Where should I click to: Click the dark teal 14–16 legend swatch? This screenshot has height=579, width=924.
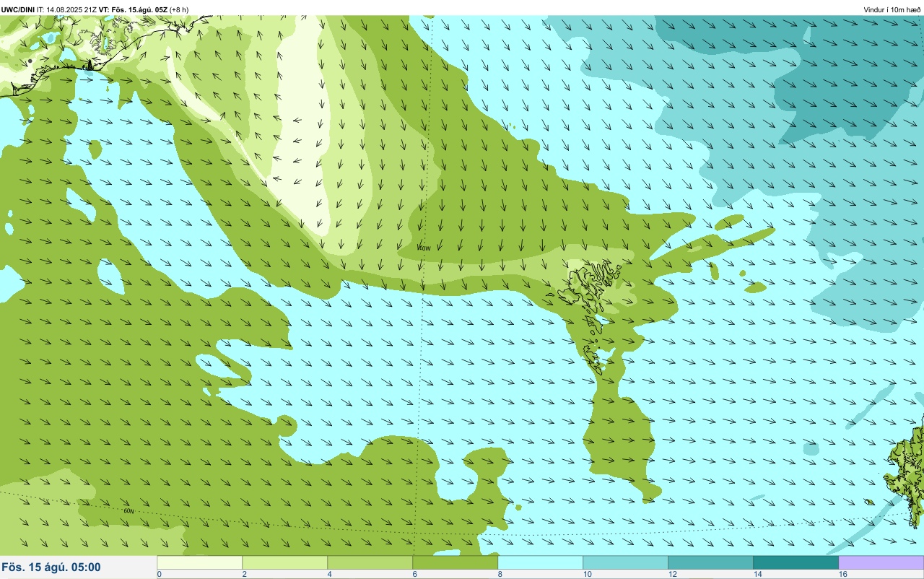[x=796, y=562]
